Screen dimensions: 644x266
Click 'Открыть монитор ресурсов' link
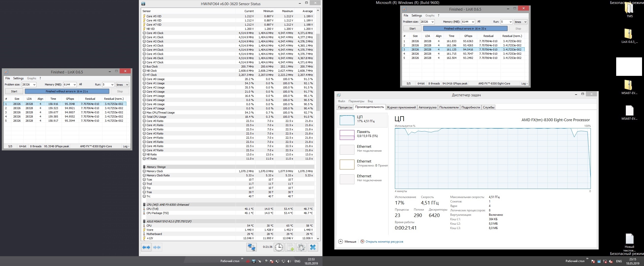click(x=384, y=241)
